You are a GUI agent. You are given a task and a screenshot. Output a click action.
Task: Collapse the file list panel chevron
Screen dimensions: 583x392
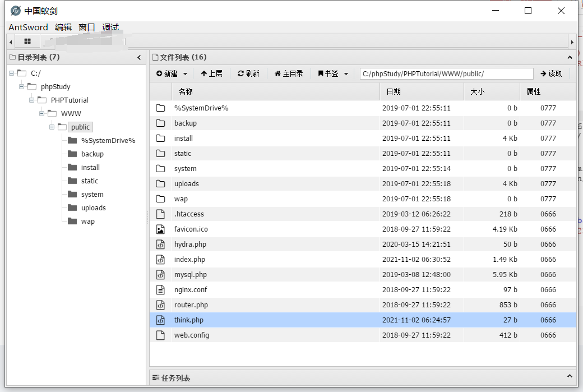point(569,57)
